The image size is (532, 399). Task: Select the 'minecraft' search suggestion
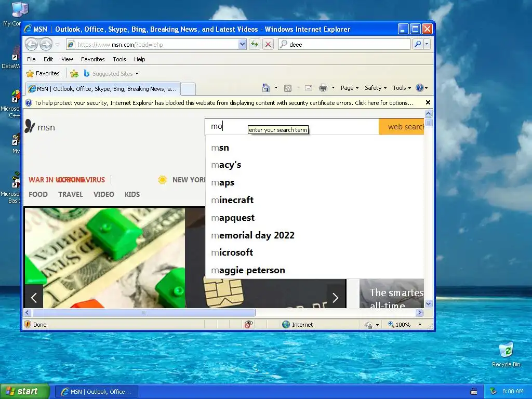(x=314, y=200)
